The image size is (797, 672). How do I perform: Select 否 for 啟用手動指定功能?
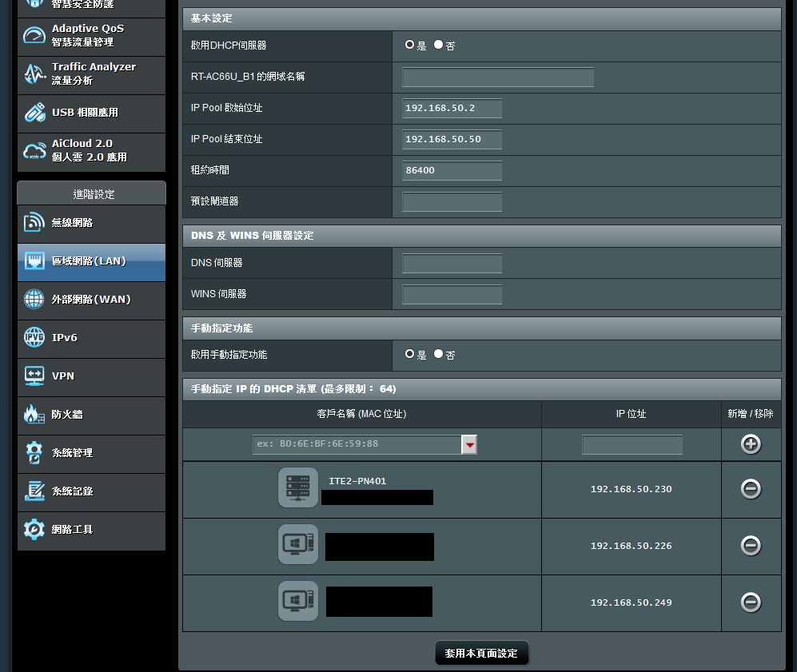(x=438, y=354)
